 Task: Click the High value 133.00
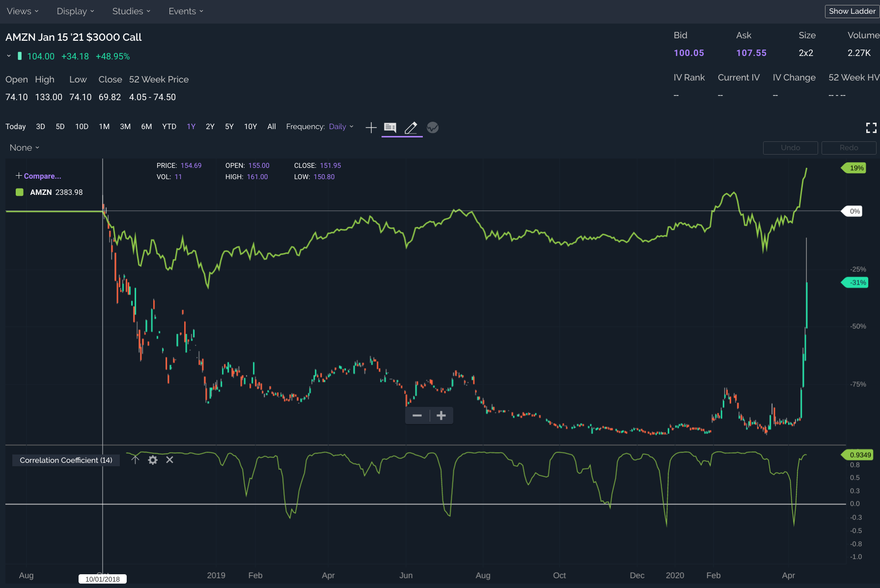(x=49, y=97)
